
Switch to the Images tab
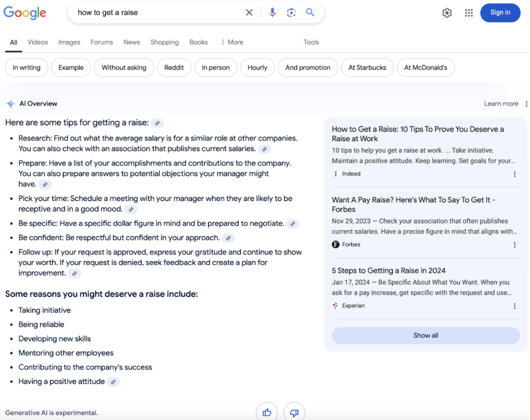69,42
